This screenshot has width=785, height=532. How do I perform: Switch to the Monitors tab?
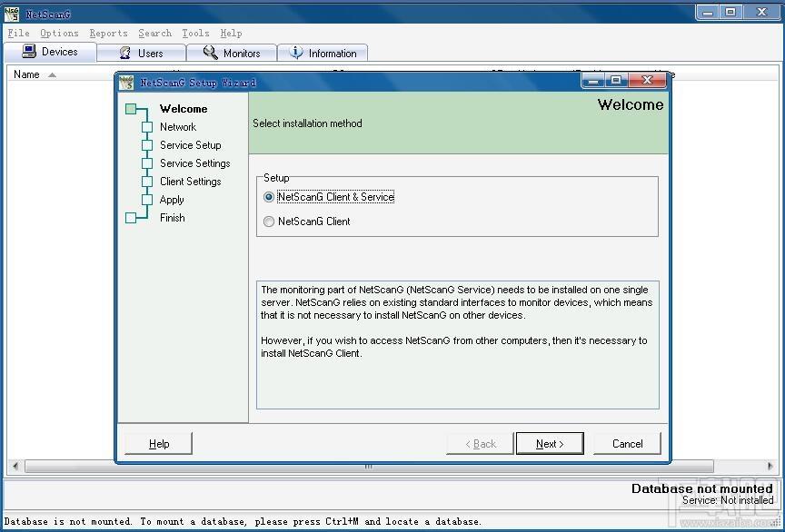[x=232, y=53]
